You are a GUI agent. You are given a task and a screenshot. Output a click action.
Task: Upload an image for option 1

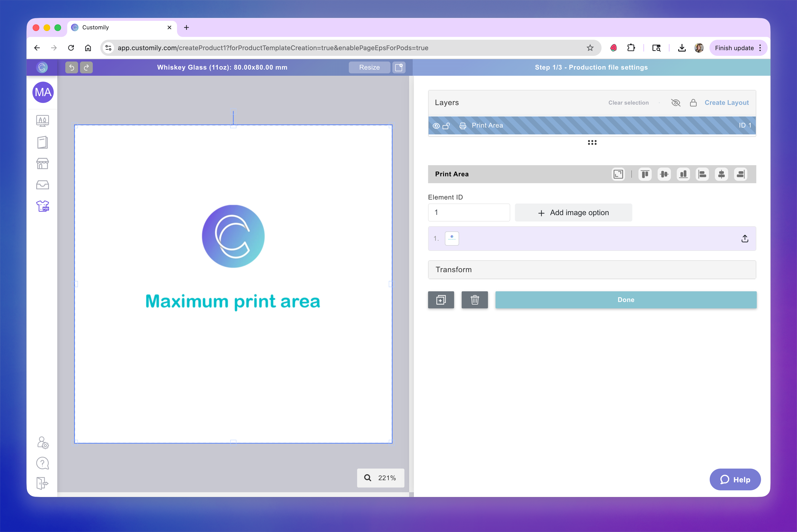click(745, 239)
